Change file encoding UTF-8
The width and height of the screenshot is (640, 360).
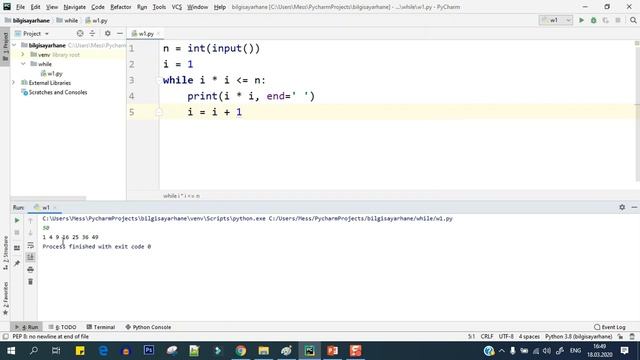pyautogui.click(x=506, y=336)
